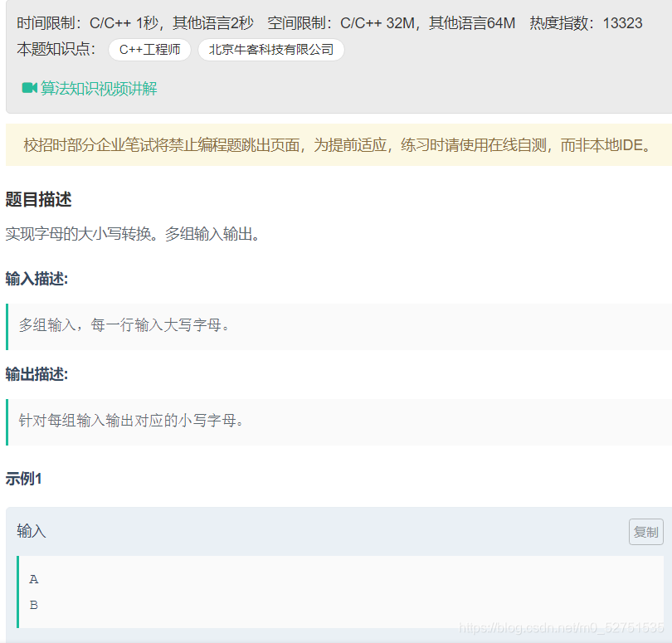Click the 输入 label in the example box
Screen dimensions: 672x643
point(32,531)
